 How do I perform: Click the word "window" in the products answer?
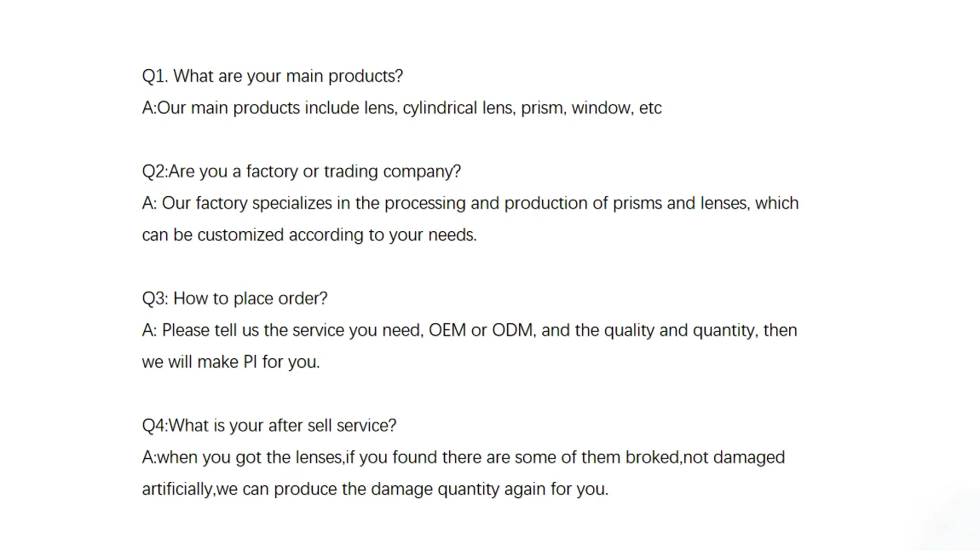click(602, 108)
